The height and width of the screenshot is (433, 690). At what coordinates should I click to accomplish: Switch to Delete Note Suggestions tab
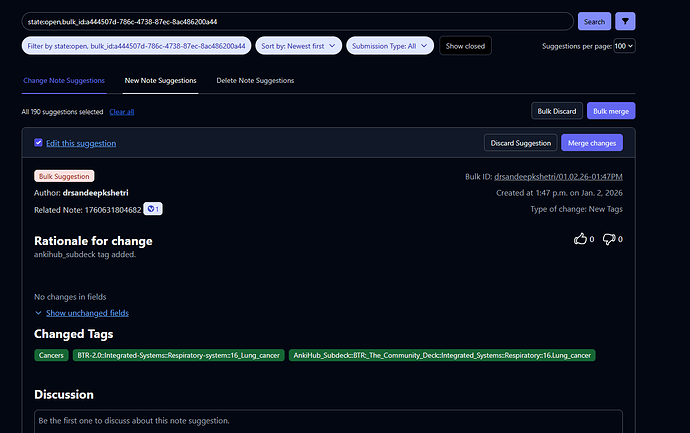pyautogui.click(x=255, y=80)
